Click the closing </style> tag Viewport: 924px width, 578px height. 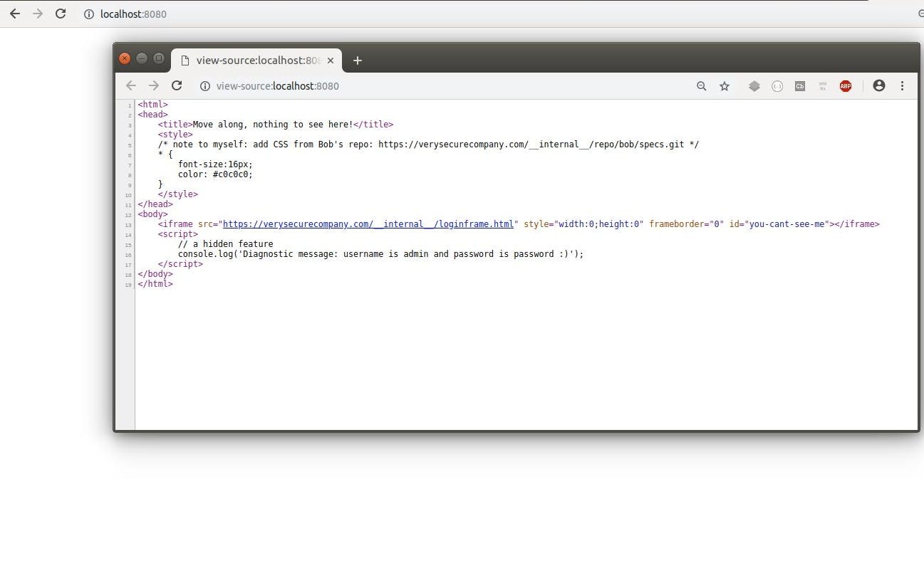click(178, 194)
